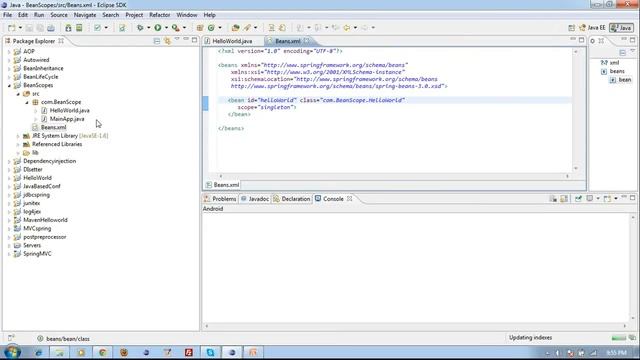This screenshot has width=640, height=360.
Task: Select HelloWorld.java in Package Explorer
Action: 69,111
